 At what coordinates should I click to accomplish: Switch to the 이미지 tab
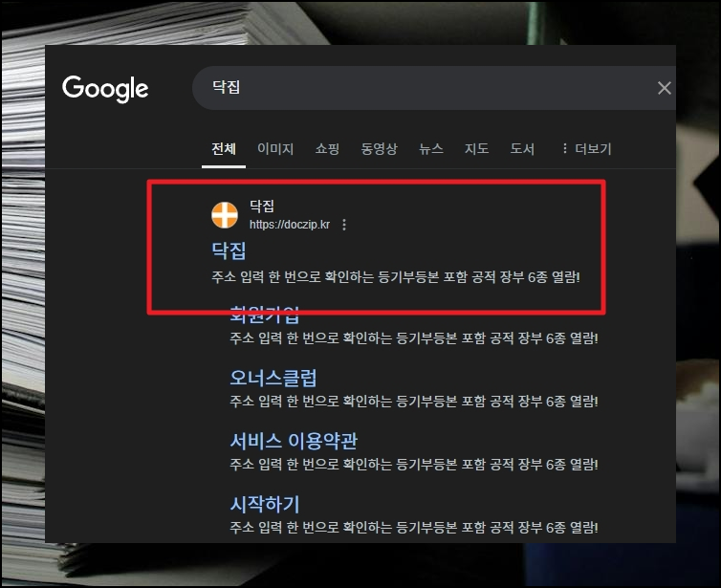point(275,149)
